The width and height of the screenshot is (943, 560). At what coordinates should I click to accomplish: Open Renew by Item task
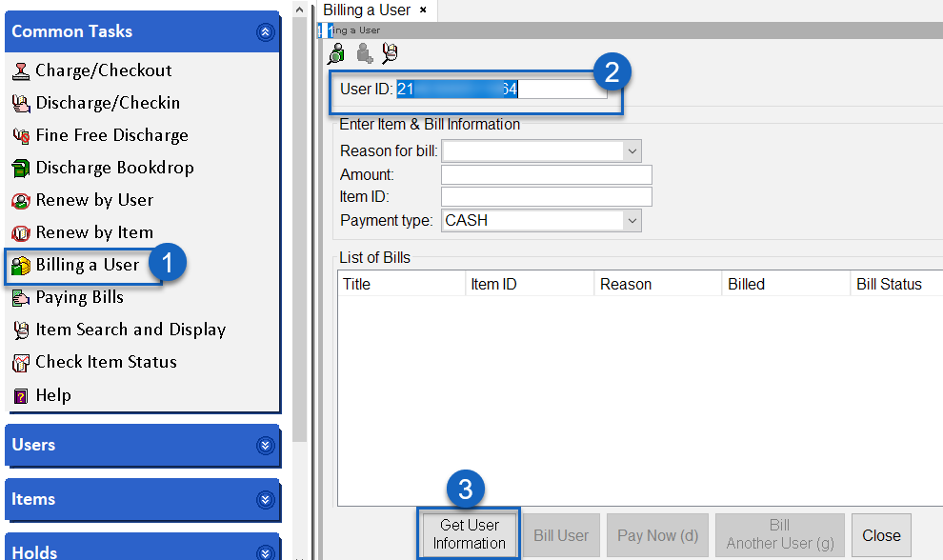tap(94, 232)
